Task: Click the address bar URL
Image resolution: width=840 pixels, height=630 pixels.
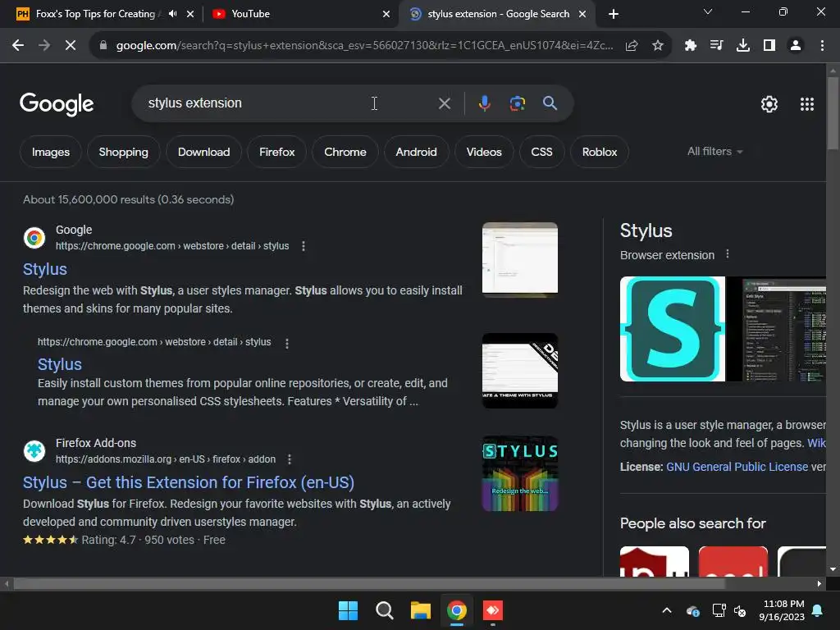Action: click(x=364, y=46)
